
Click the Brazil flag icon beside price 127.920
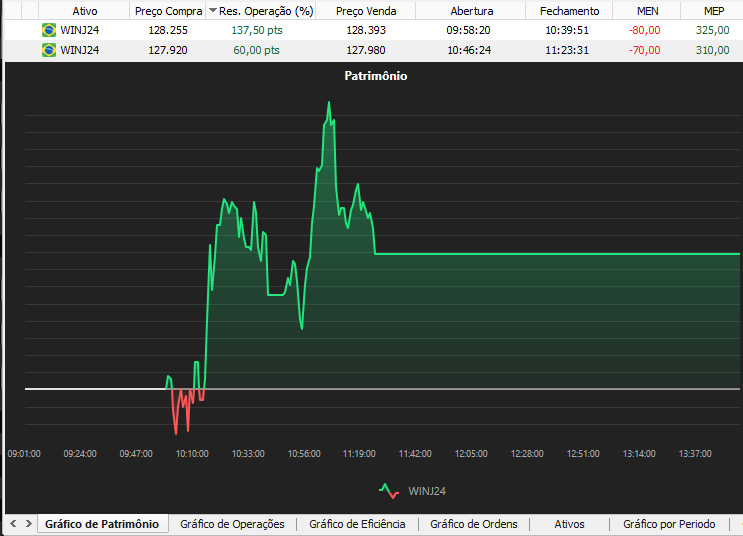point(49,50)
